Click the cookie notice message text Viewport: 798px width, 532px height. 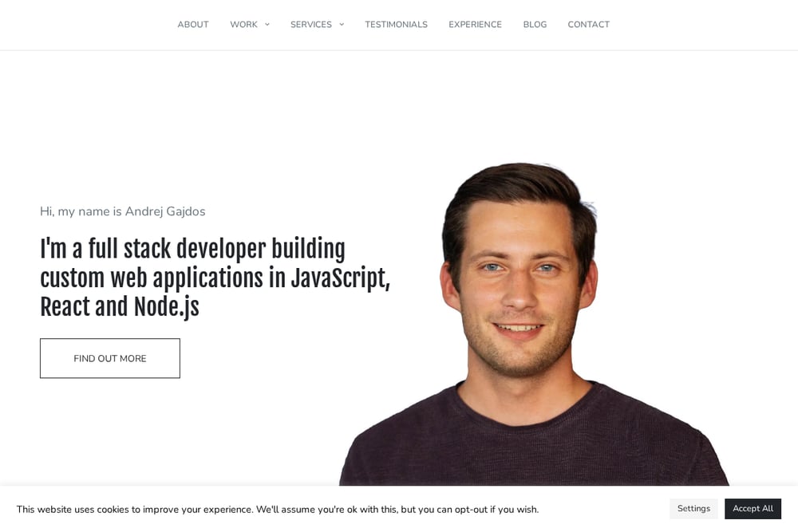(278, 509)
